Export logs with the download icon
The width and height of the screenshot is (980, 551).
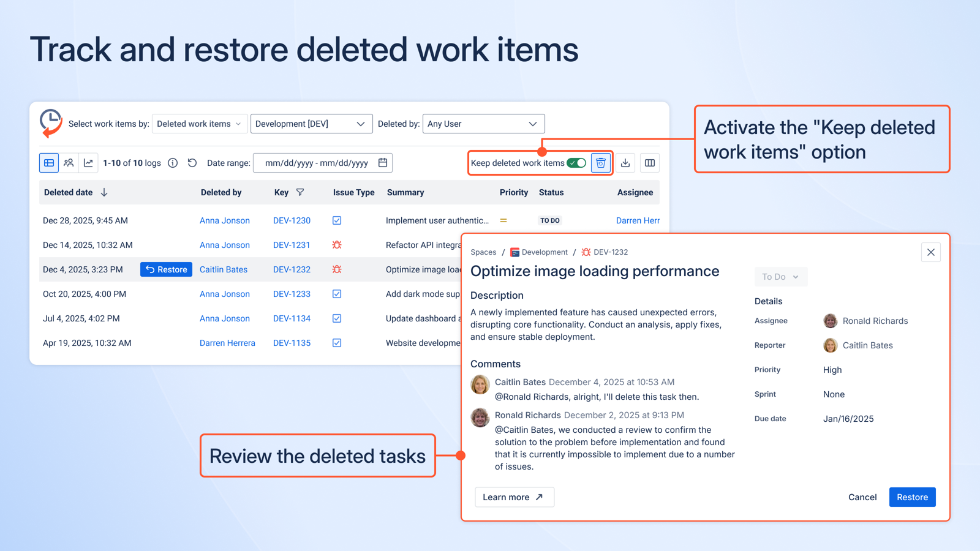click(625, 163)
